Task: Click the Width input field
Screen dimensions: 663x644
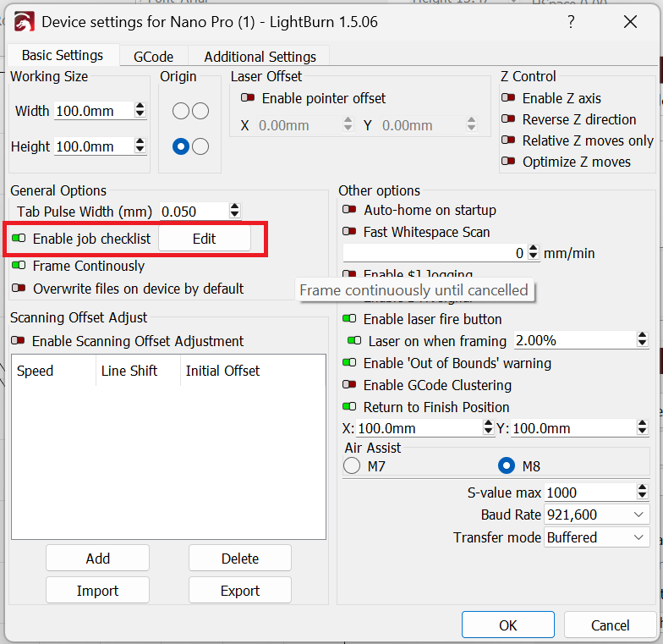Action: pos(93,111)
